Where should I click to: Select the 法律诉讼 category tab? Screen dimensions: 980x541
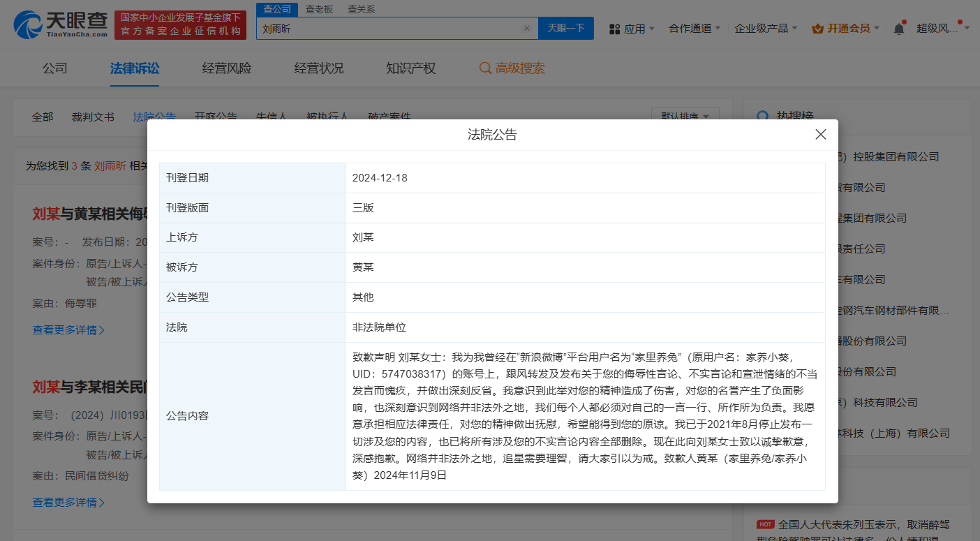[x=135, y=68]
